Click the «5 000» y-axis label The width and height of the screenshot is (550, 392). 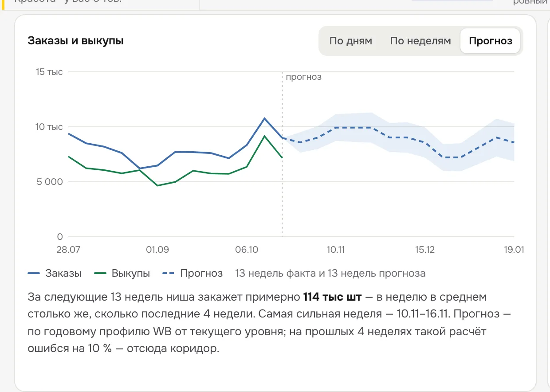(x=49, y=182)
